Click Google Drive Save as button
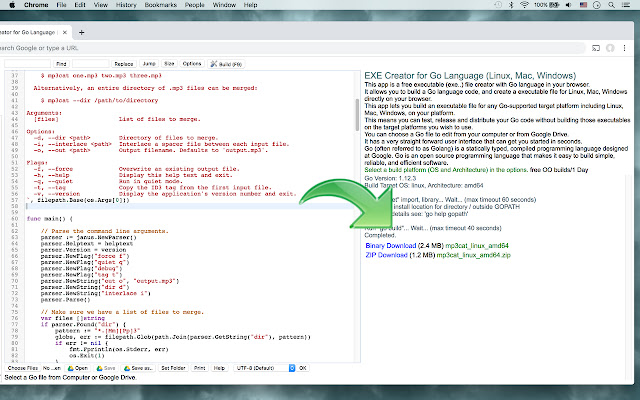The image size is (640, 400). coord(138,368)
